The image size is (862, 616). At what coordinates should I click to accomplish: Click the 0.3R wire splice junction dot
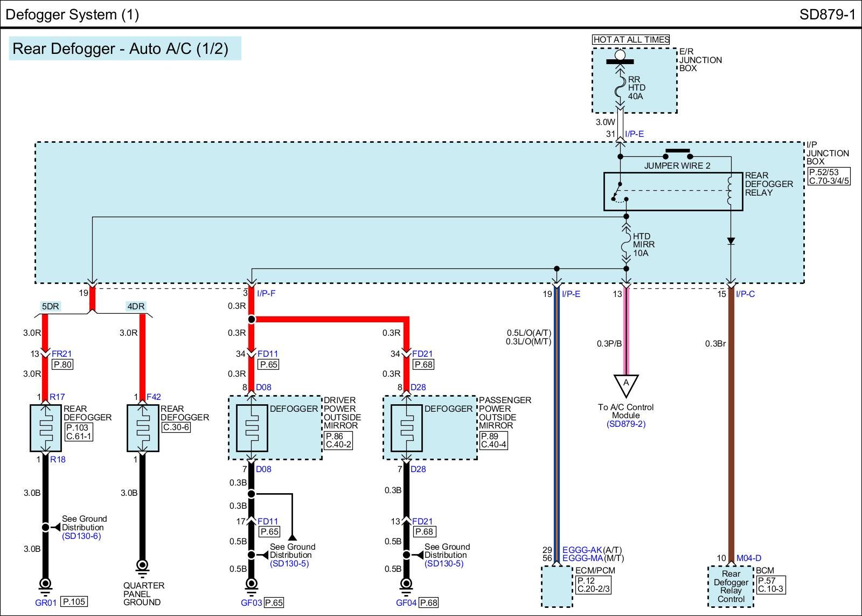pyautogui.click(x=252, y=320)
